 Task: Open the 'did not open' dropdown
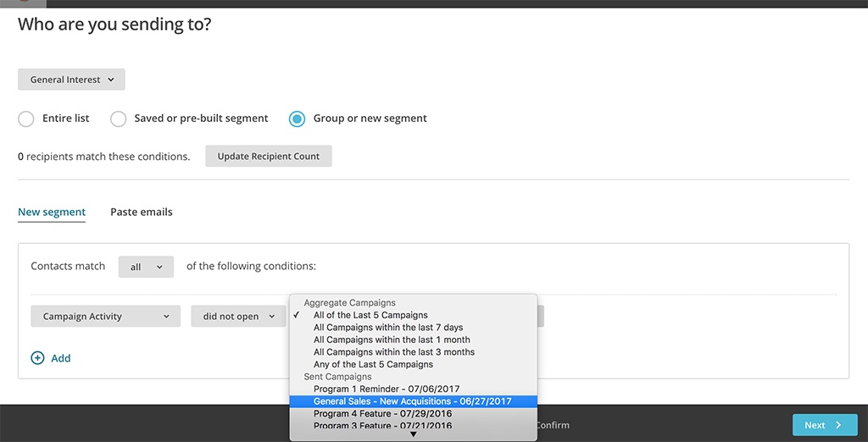tap(238, 317)
